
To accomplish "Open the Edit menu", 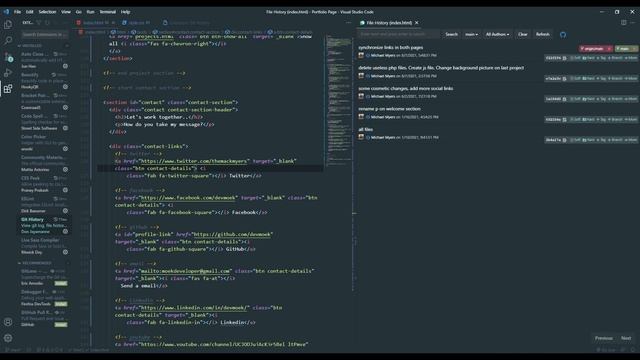I will (x=29, y=12).
